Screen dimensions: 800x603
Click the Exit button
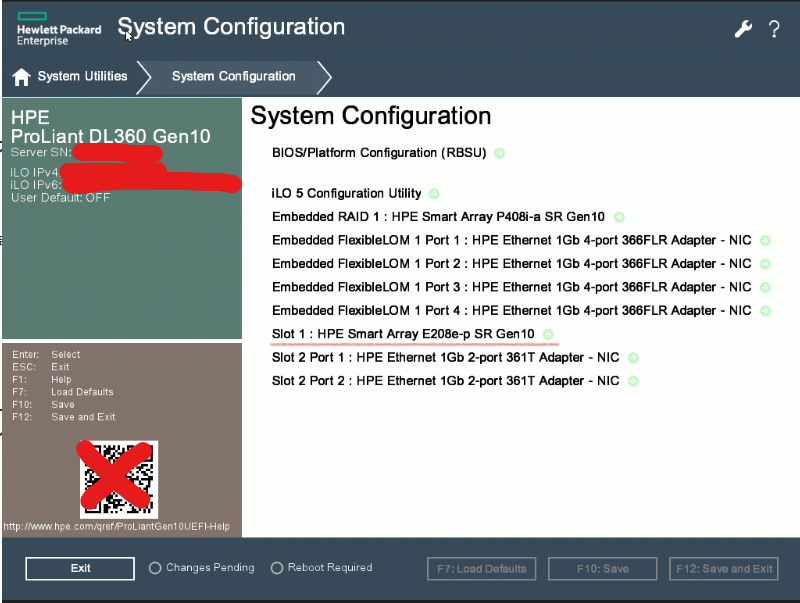[x=80, y=568]
